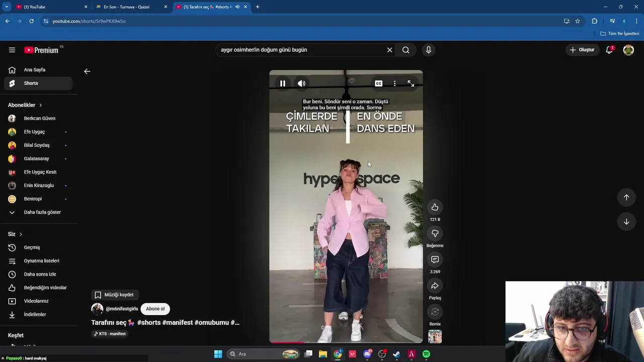Go back with the Shorts back arrow
The width and height of the screenshot is (644, 362).
pyautogui.click(x=87, y=71)
